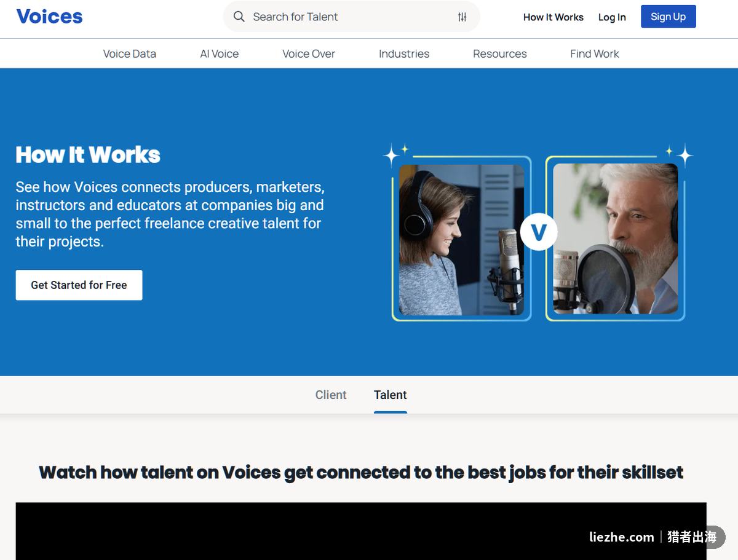Image resolution: width=738 pixels, height=560 pixels.
Task: Expand the AI Voice menu
Action: click(220, 53)
